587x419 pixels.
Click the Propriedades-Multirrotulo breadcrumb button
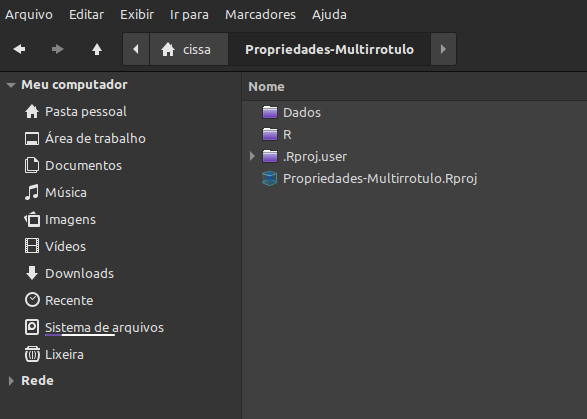(329, 49)
